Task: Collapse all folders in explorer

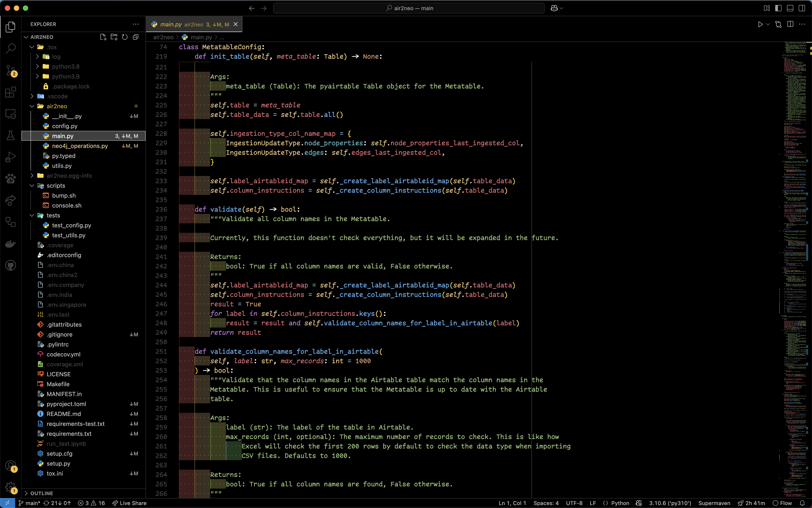Action: [x=135, y=37]
